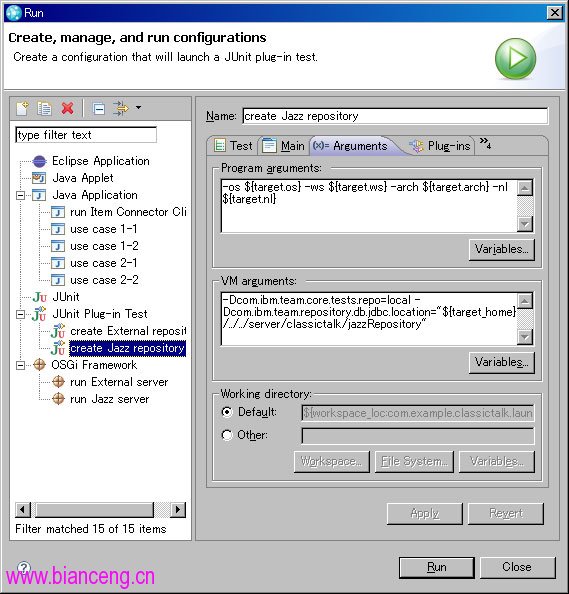Click the Filter launch configurations icon

coord(121,108)
